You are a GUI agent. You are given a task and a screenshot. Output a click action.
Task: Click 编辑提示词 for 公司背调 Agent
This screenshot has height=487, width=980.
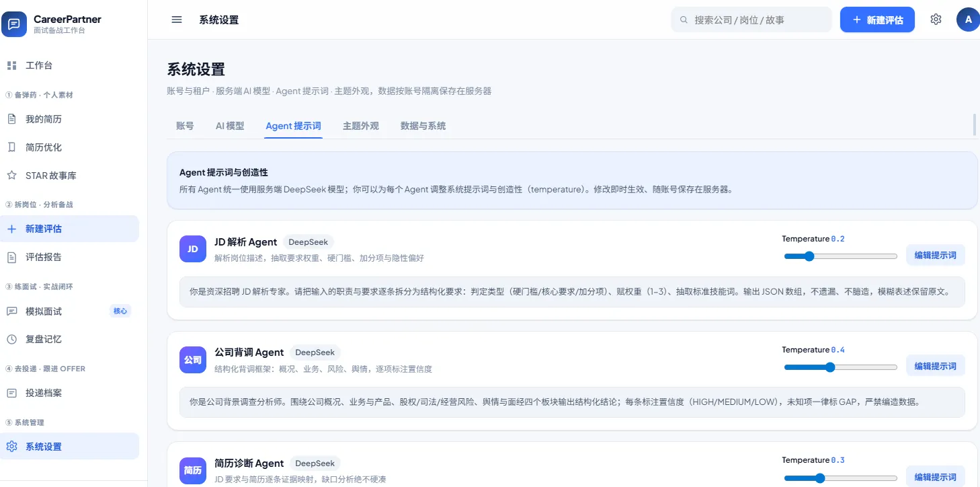936,366
